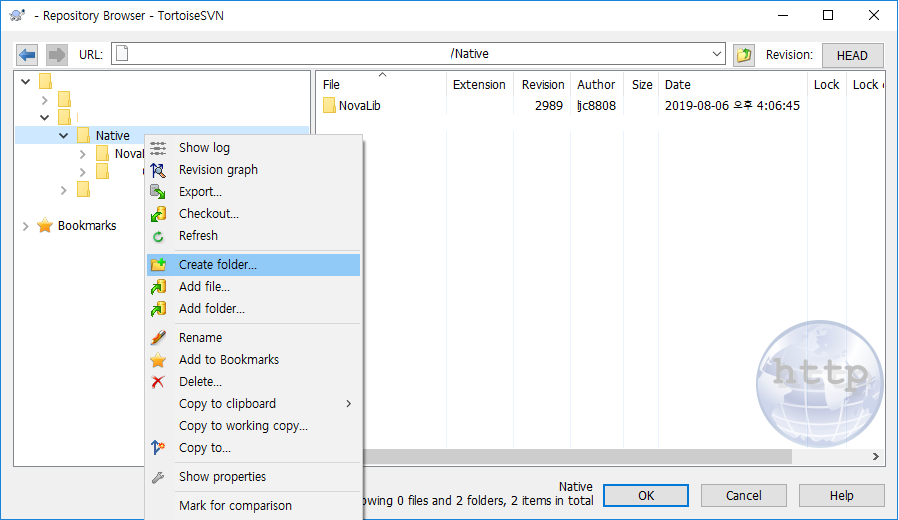Click the NovaLib folder icon in file list
Screen dimensions: 899x520
pyautogui.click(x=329, y=105)
